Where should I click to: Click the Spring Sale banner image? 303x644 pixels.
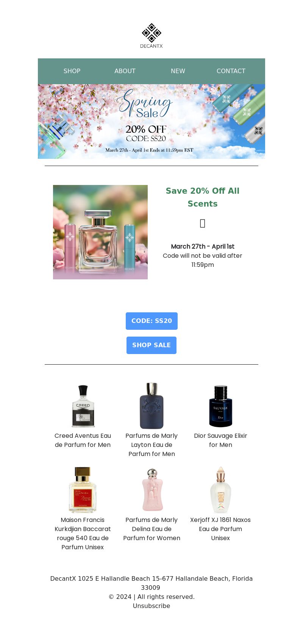[151, 121]
